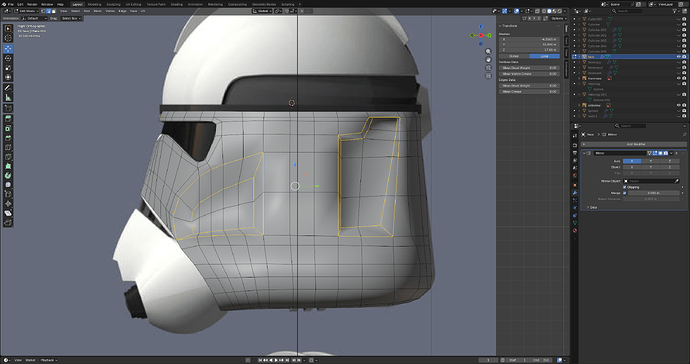Select the Shrink/Fatten tool
This screenshot has height=364, width=690.
(8, 203)
